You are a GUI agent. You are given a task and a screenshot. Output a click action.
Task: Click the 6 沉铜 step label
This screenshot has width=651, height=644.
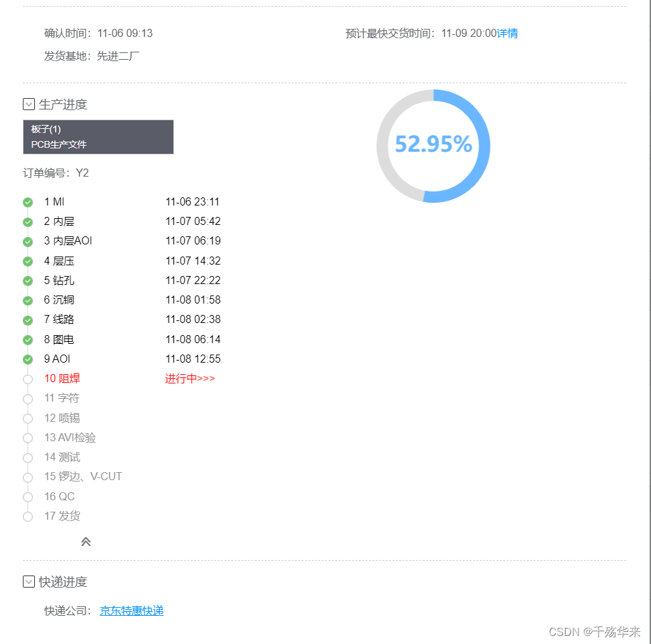[59, 300]
